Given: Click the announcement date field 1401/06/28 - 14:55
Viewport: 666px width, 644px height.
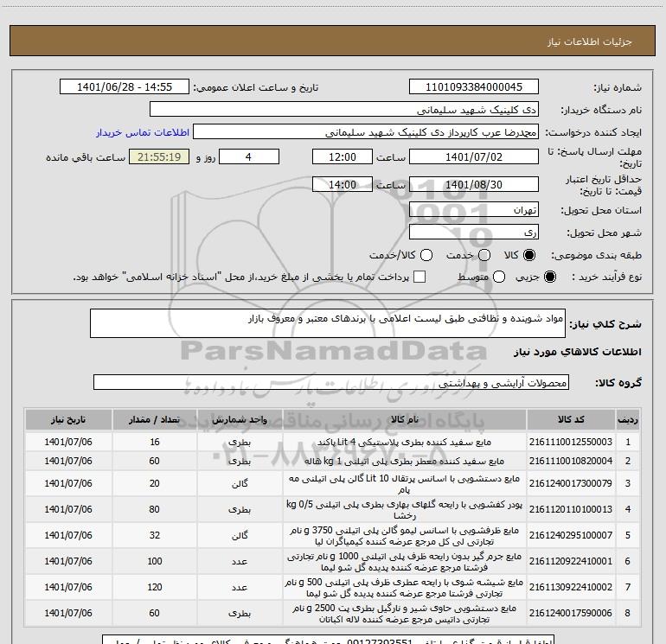Looking at the screenshot, I should [125, 87].
